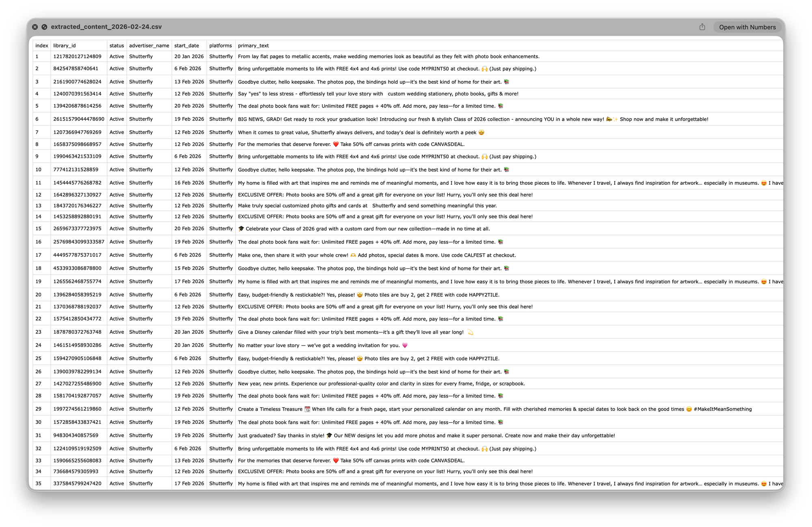812x527 pixels.
Task: Click the status column header
Action: (117, 45)
